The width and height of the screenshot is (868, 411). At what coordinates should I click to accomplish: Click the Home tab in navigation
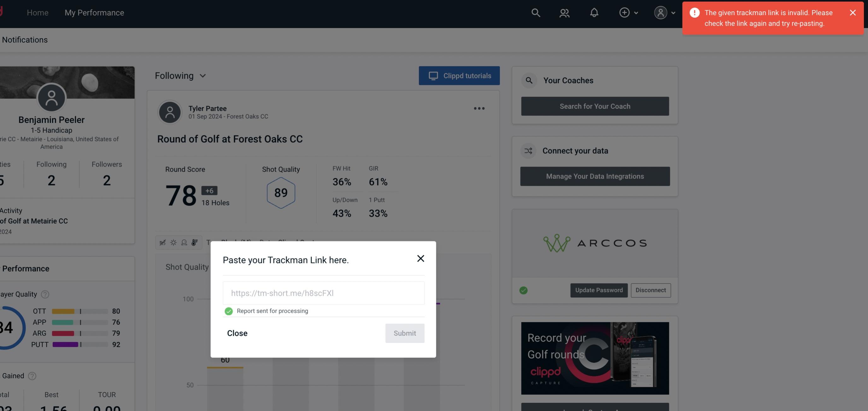[x=38, y=12]
